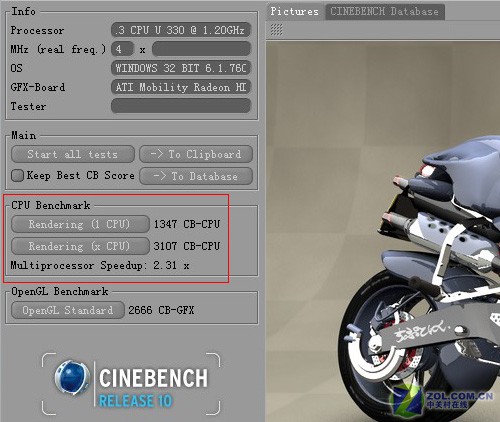500x422 pixels.
Task: Copy results with To Clipboard button
Action: [x=196, y=154]
